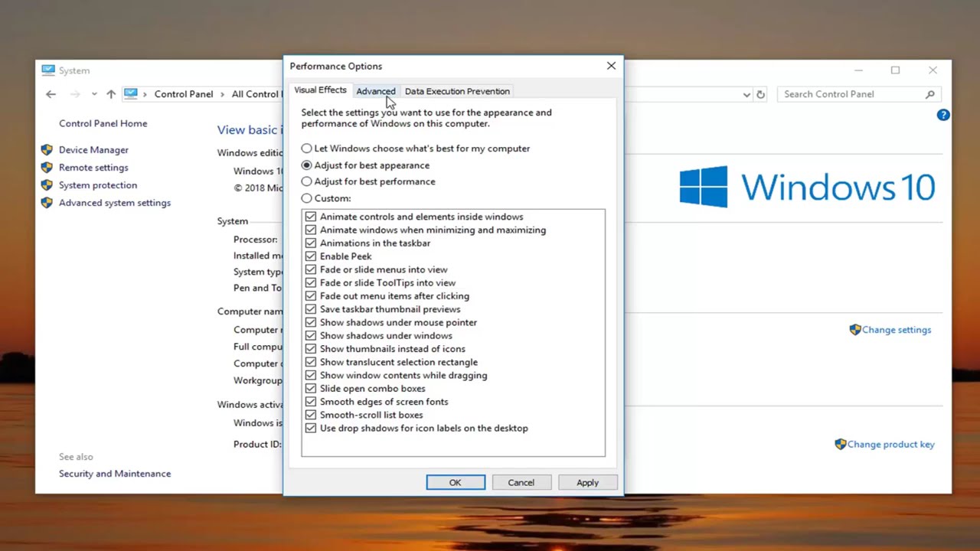980x551 pixels.
Task: Uncheck Animations in the taskbar
Action: pyautogui.click(x=311, y=243)
